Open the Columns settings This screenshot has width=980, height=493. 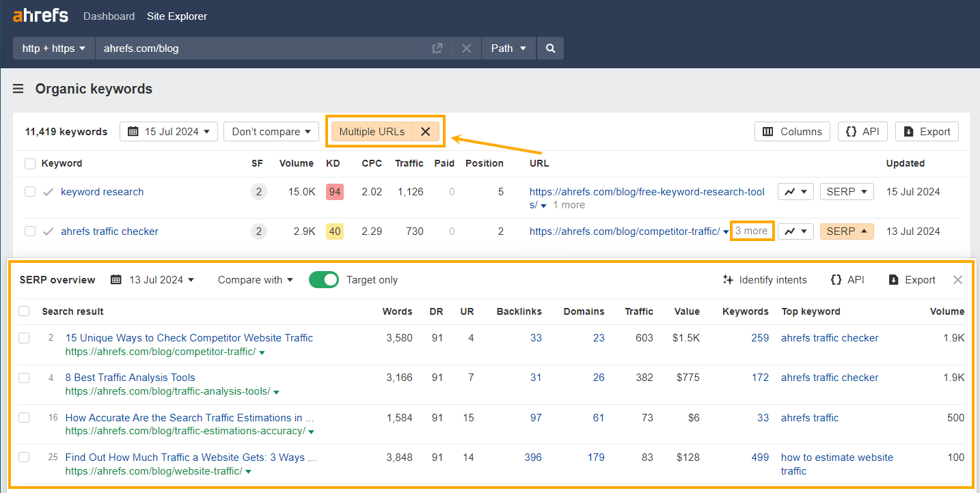point(791,131)
